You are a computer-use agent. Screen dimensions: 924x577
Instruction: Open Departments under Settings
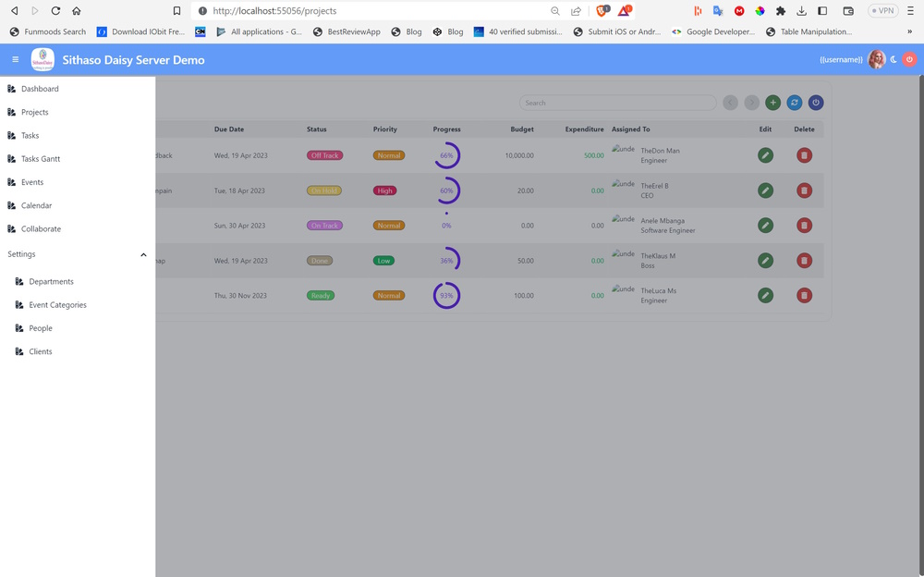(51, 281)
